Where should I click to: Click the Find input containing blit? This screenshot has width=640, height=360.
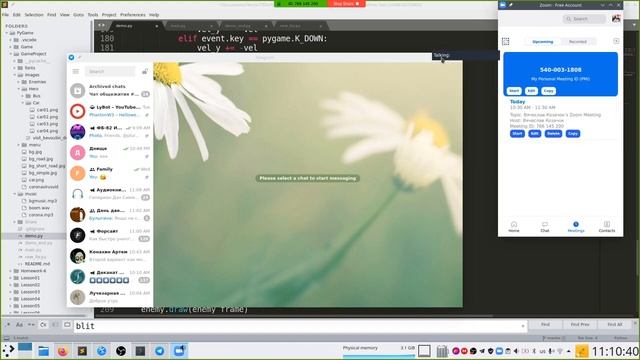[x=300, y=326]
